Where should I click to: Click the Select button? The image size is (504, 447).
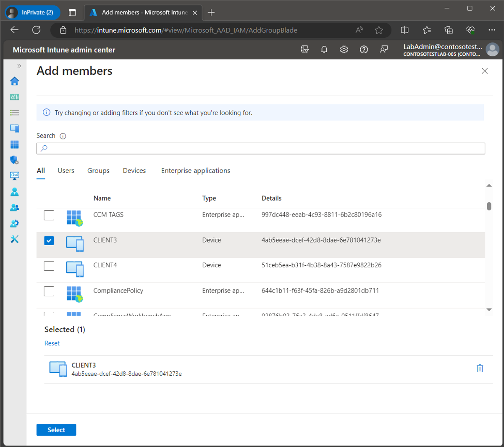[x=56, y=430]
